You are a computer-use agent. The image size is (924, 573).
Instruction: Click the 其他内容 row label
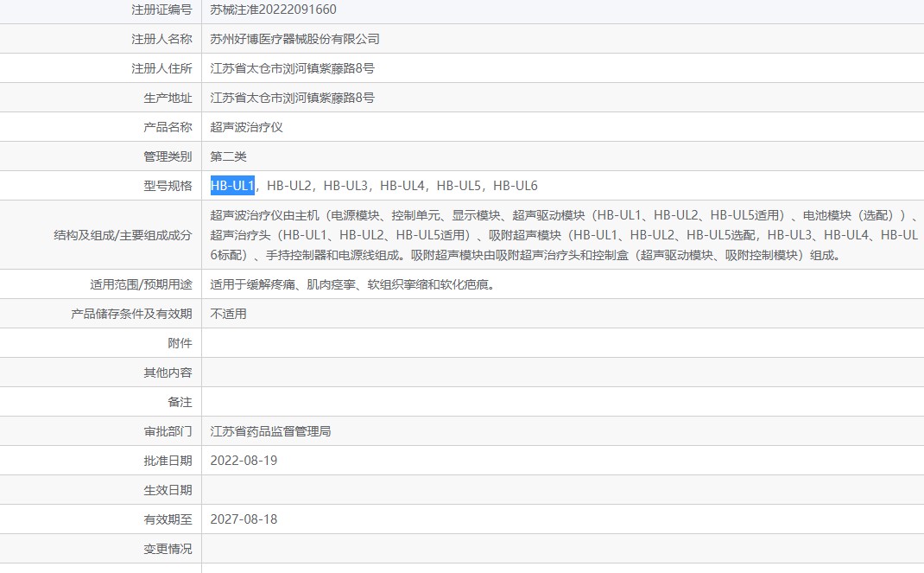point(168,372)
